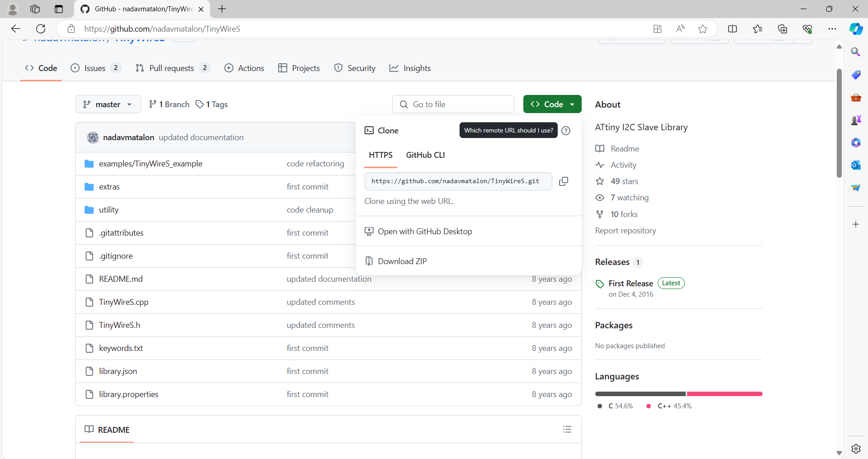
Task: Open the Security tab
Action: (x=355, y=68)
